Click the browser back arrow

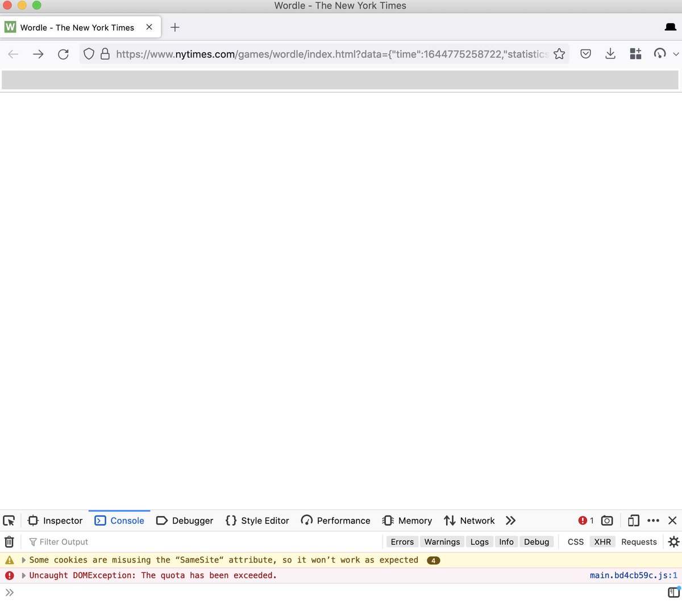click(x=14, y=54)
